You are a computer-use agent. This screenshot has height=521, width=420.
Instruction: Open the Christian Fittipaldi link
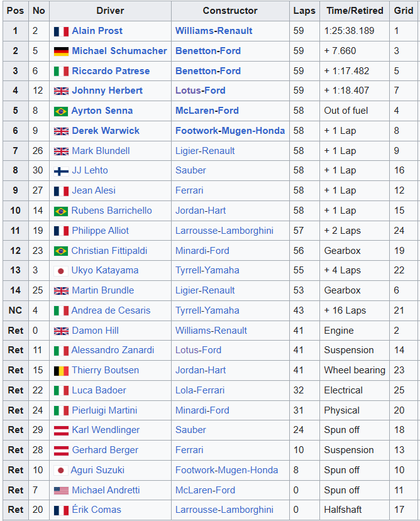coord(109,251)
